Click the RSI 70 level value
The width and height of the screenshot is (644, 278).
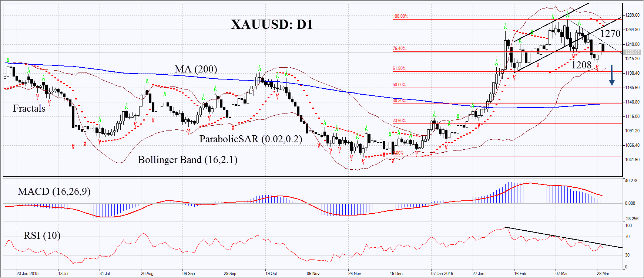[x=627, y=237]
